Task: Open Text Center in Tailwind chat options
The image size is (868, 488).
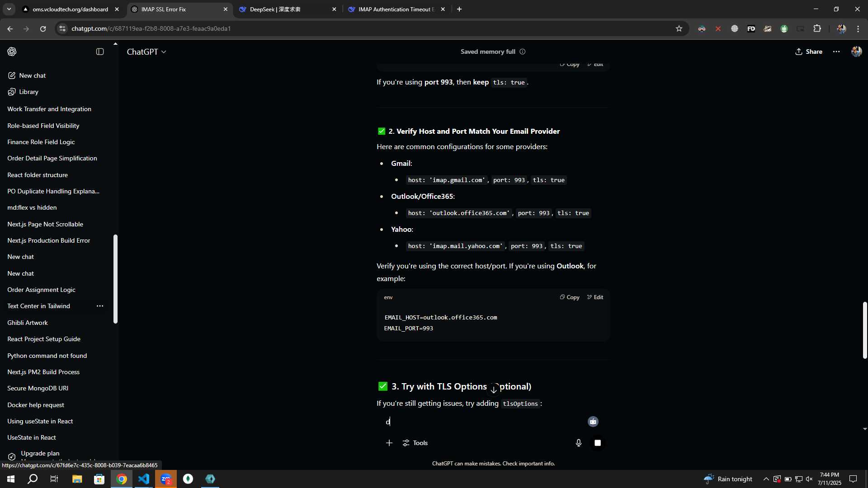Action: coord(100,306)
